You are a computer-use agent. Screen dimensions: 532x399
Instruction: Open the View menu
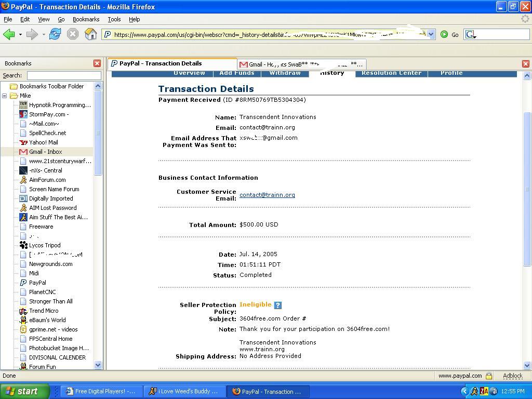(44, 19)
